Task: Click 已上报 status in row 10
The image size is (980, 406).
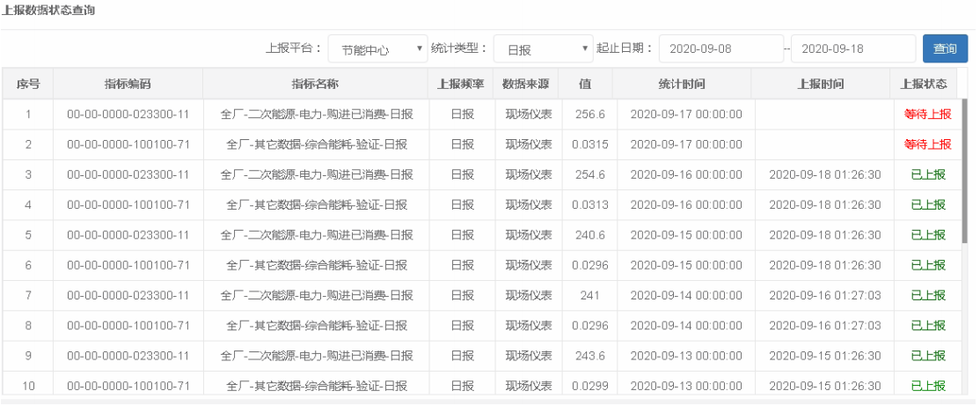Action: pyautogui.click(x=928, y=386)
